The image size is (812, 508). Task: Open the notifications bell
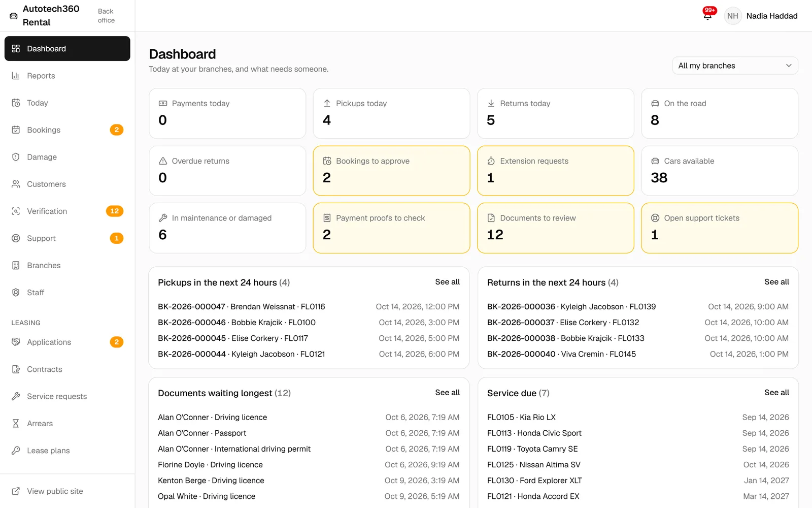707,16
